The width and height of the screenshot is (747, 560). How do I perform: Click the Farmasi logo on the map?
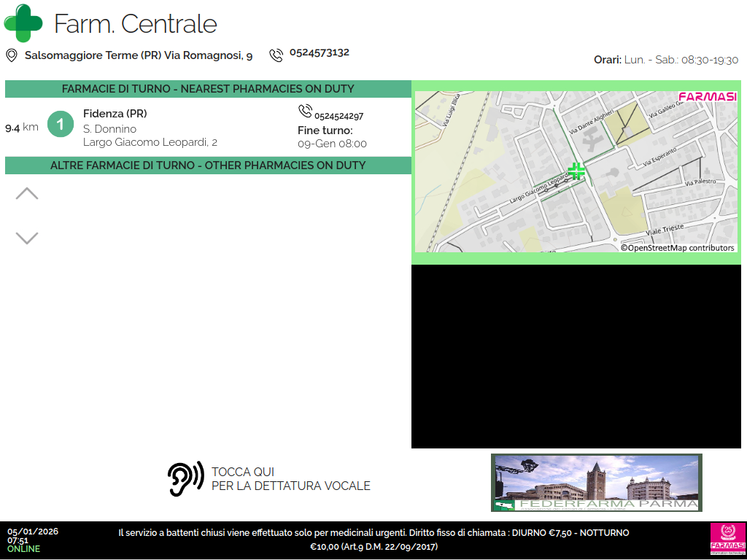click(x=707, y=97)
